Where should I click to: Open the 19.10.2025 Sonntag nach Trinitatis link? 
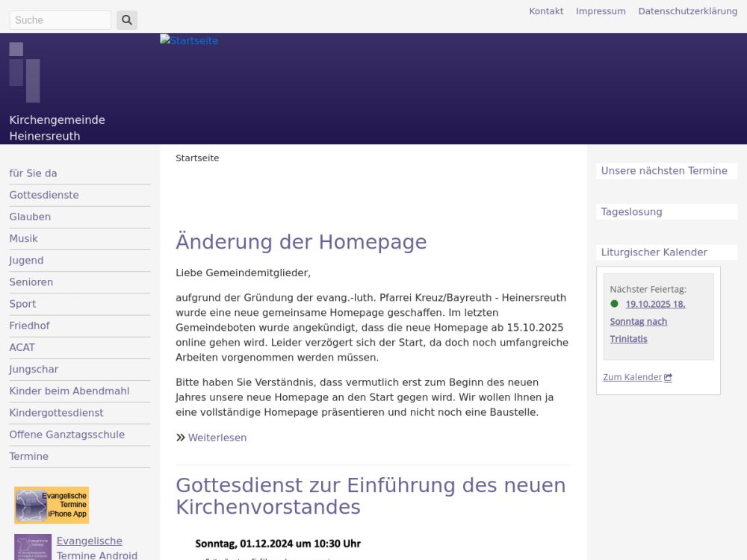647,321
